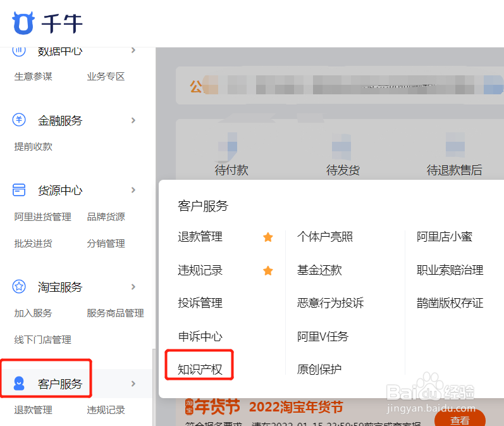Select 退款管理 in the 客户服务 popup
This screenshot has height=426, width=504.
pyautogui.click(x=200, y=237)
